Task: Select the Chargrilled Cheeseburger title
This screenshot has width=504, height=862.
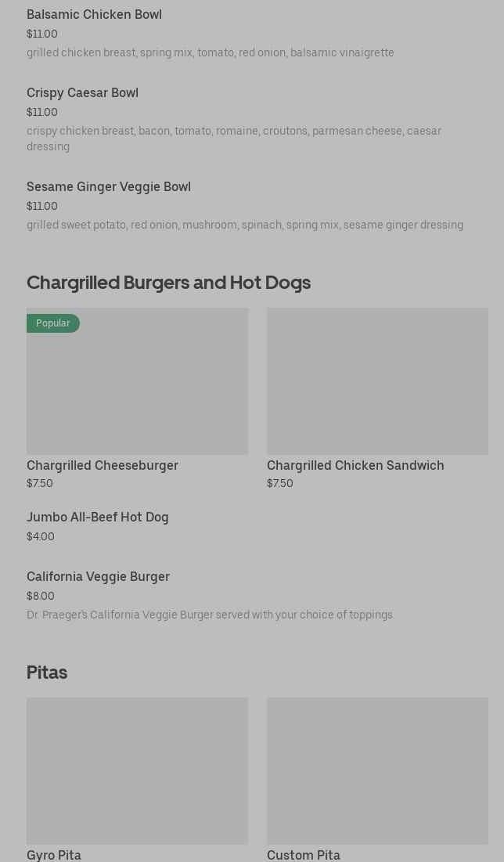Action: (x=103, y=466)
